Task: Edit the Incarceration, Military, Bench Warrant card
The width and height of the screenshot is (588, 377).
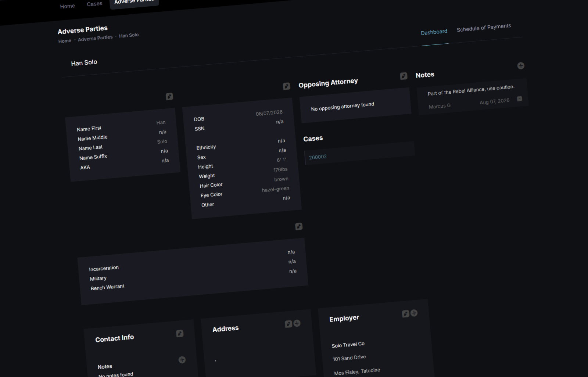Action: (x=299, y=227)
